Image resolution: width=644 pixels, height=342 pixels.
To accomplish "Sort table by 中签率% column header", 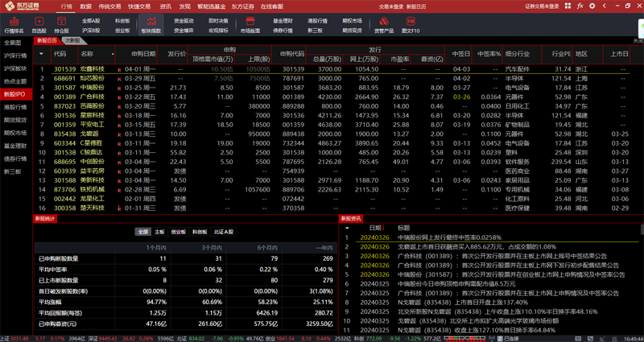I will 489,54.
